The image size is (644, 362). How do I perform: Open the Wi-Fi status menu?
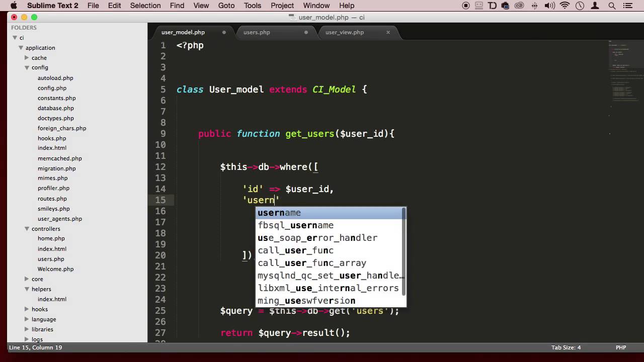click(x=565, y=6)
